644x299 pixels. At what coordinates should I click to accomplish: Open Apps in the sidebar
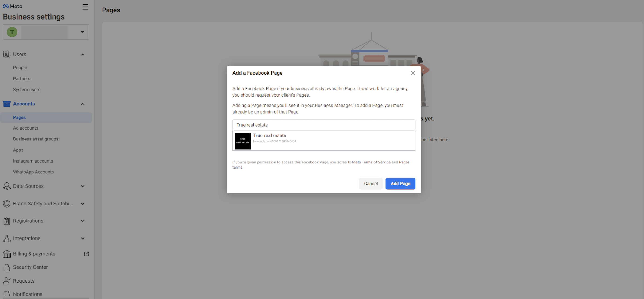pyautogui.click(x=18, y=150)
